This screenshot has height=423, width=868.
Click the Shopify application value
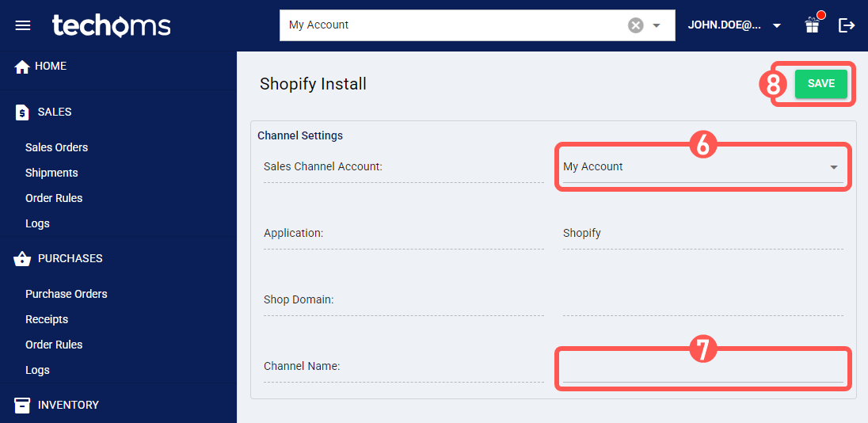(x=582, y=233)
